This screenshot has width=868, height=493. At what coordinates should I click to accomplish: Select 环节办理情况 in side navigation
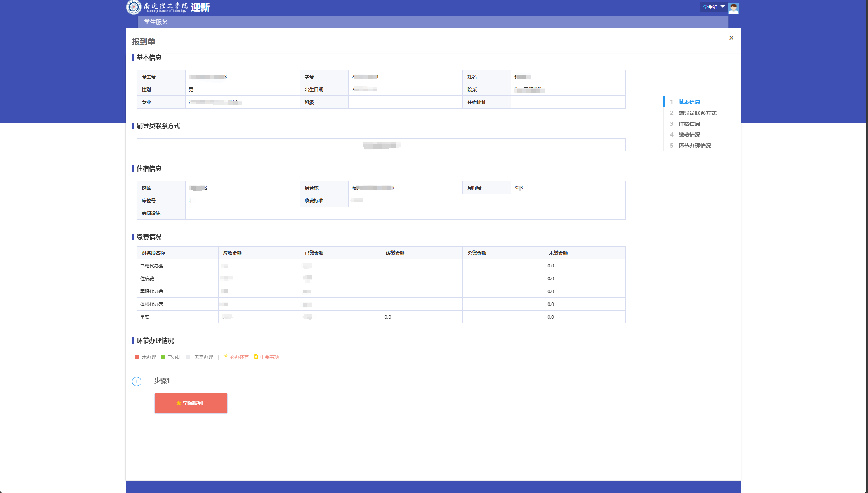[x=694, y=146]
